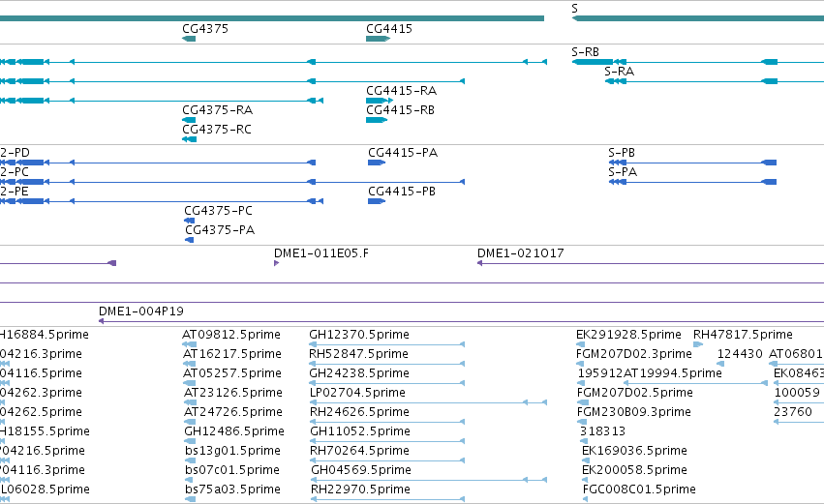Screen dimensions: 824x504
Task: Select the 2-PC protein label
Action: point(15,172)
